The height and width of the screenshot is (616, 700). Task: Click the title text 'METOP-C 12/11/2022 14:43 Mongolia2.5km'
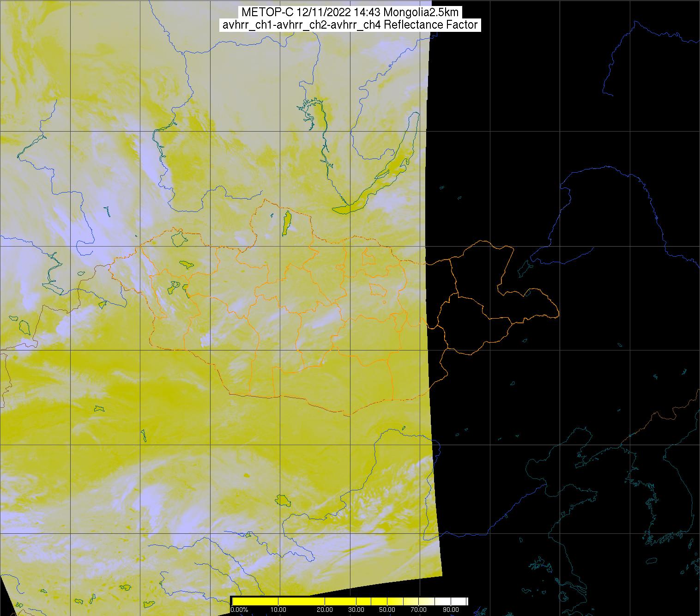[350, 12]
